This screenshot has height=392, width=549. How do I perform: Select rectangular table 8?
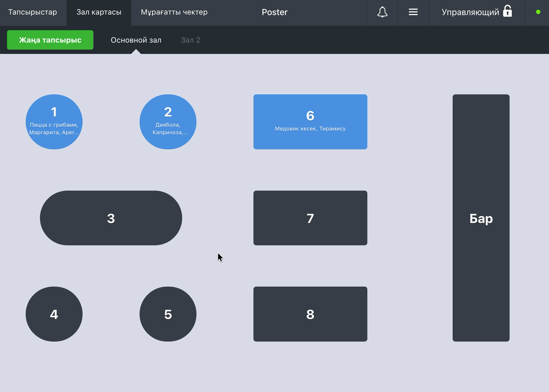pyautogui.click(x=310, y=314)
